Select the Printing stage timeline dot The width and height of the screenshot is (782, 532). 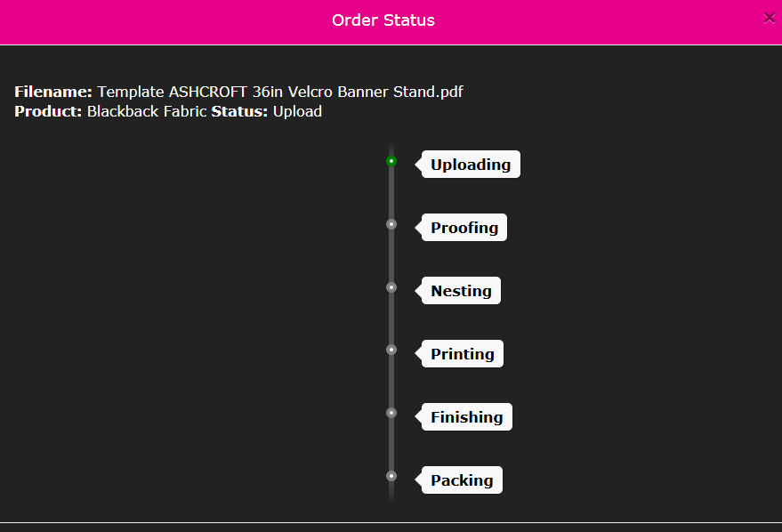pos(391,350)
